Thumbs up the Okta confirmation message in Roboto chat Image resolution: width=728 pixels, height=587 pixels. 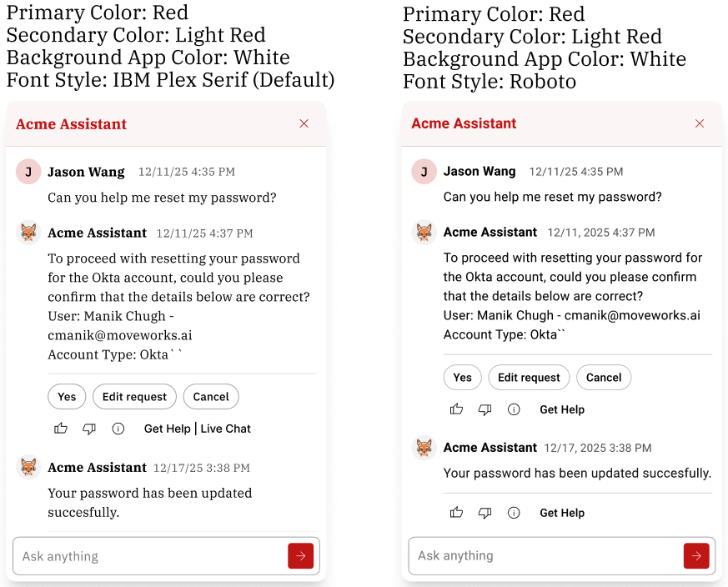click(456, 409)
